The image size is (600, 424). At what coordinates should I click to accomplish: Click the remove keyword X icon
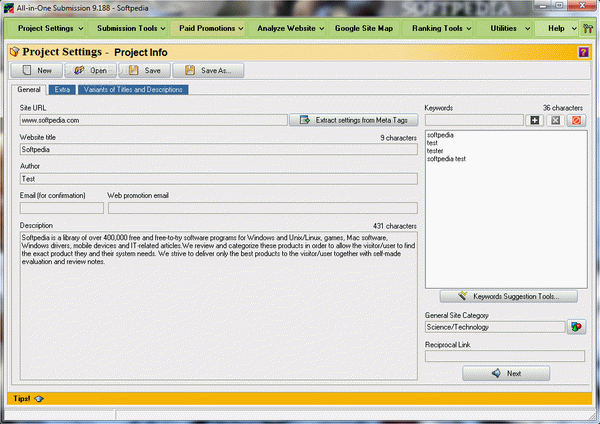[x=555, y=121]
